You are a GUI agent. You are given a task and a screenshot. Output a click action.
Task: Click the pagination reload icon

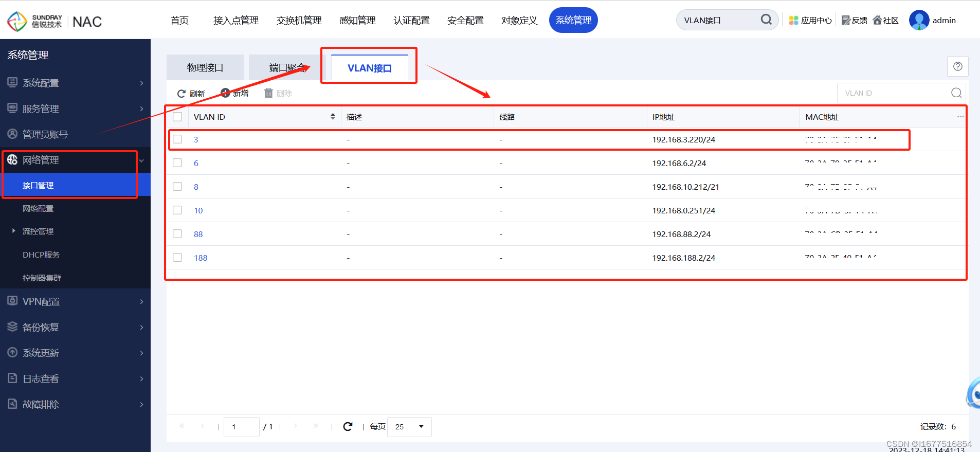coord(348,426)
